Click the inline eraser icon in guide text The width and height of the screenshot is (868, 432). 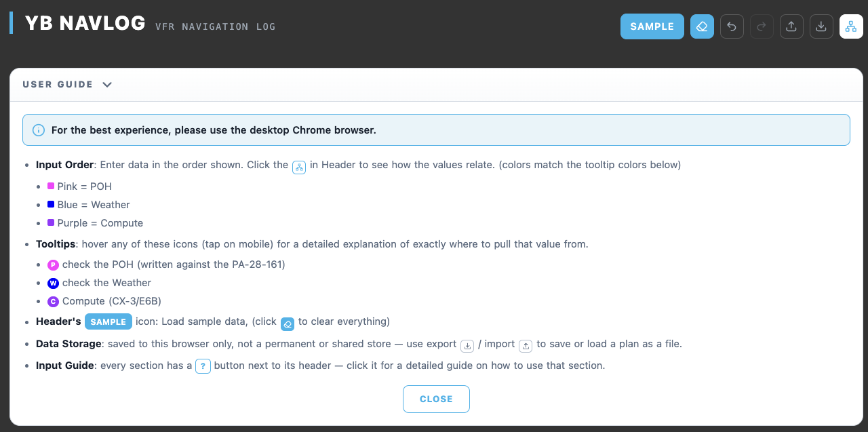coord(288,323)
